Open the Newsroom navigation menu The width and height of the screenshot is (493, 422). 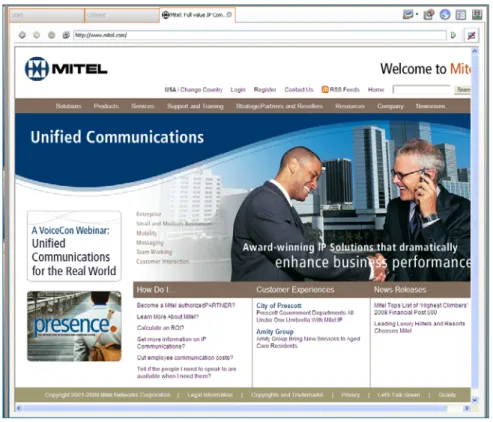point(430,106)
